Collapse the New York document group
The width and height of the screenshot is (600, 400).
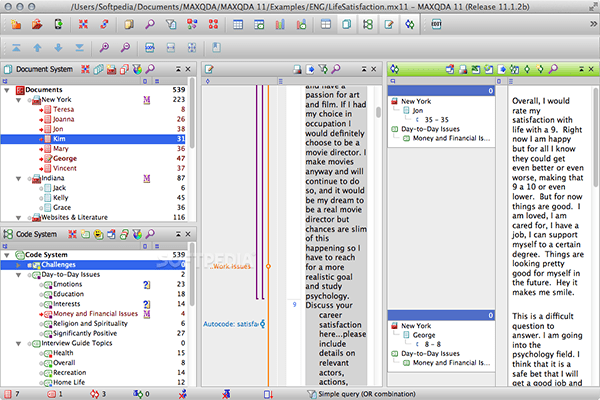[20, 101]
